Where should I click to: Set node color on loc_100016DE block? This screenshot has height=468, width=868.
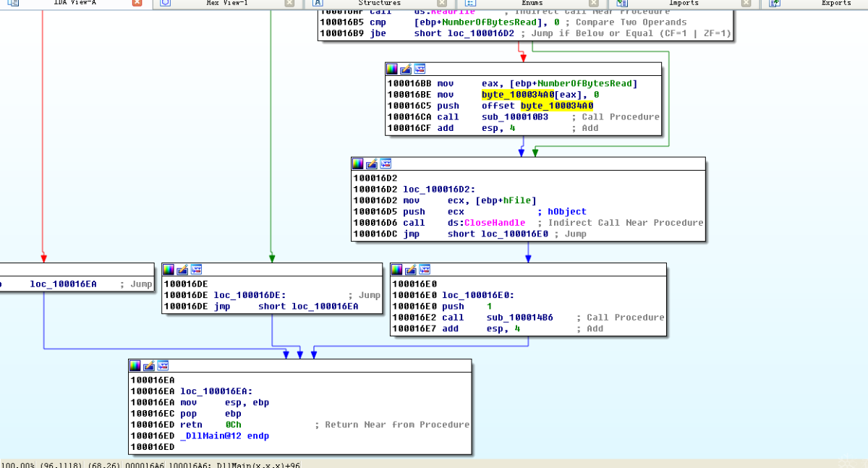tap(169, 269)
